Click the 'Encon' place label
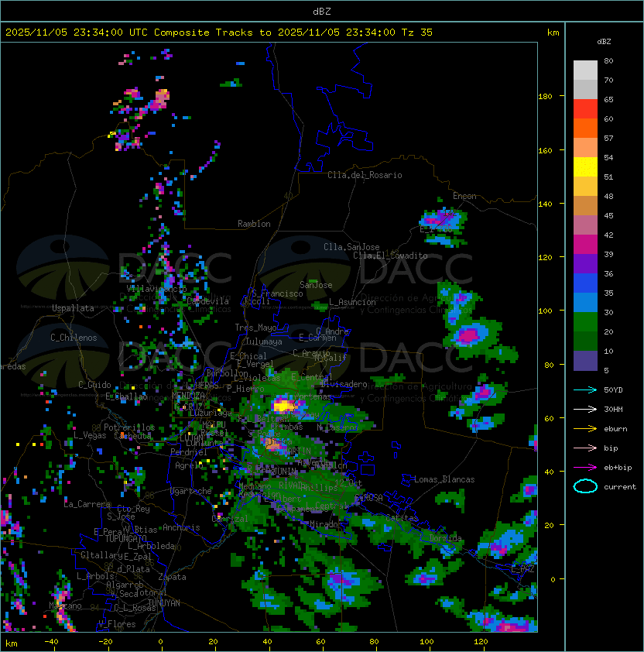Viewport: 644px width, 652px height. pos(464,196)
